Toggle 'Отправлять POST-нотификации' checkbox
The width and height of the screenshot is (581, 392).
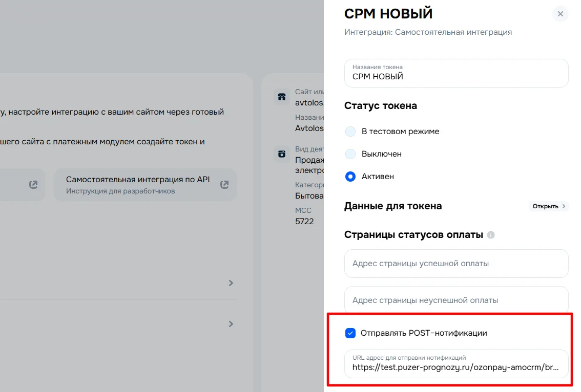tap(350, 333)
